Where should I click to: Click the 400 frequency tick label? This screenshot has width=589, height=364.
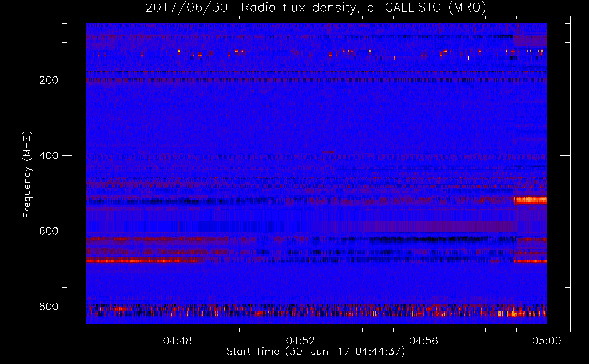click(x=49, y=156)
